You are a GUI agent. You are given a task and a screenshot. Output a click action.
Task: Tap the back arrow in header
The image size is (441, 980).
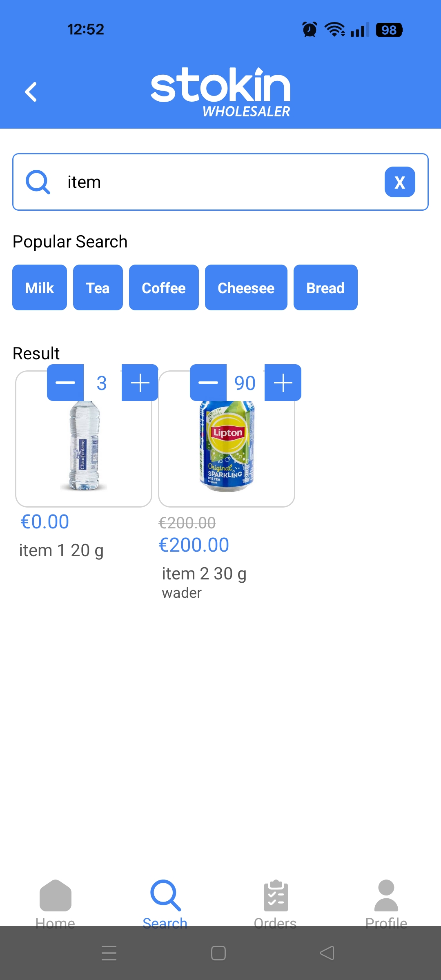point(31,91)
